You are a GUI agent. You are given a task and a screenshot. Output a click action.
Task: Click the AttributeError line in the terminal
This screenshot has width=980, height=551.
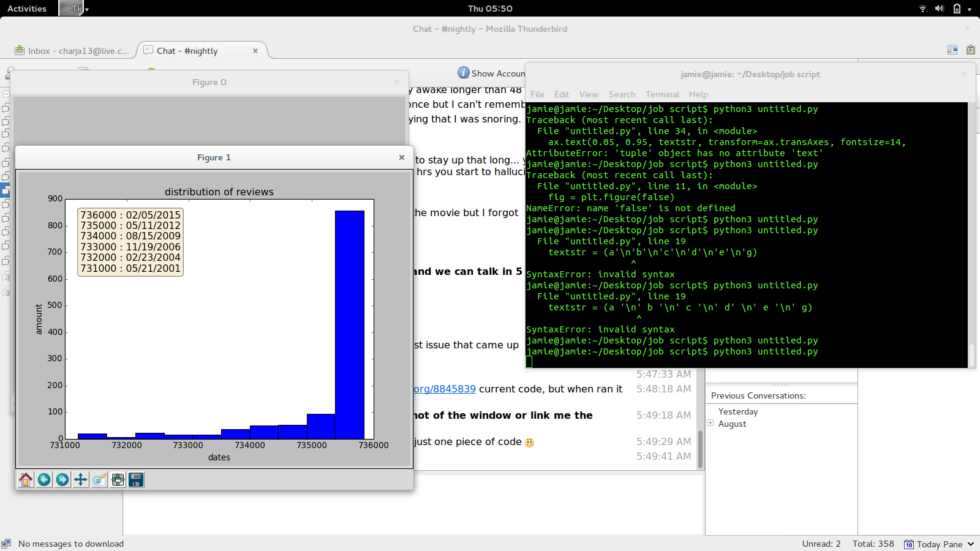click(674, 153)
